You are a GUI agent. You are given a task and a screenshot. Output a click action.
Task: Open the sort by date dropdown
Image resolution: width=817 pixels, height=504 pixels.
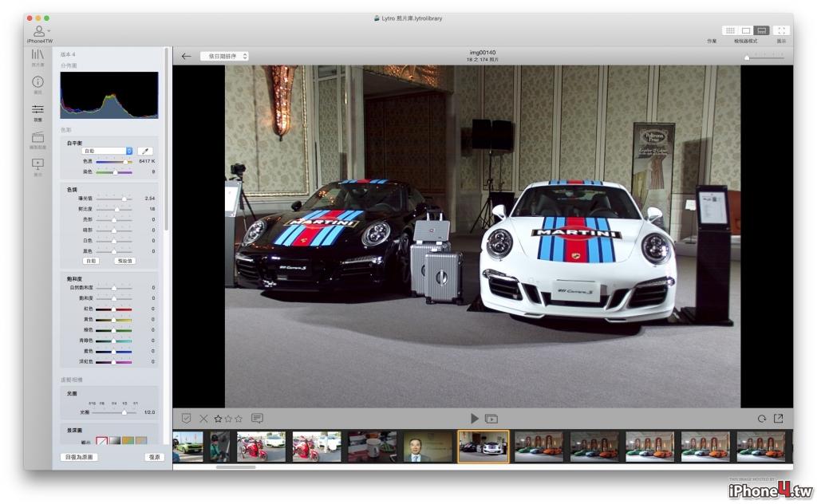pos(224,57)
